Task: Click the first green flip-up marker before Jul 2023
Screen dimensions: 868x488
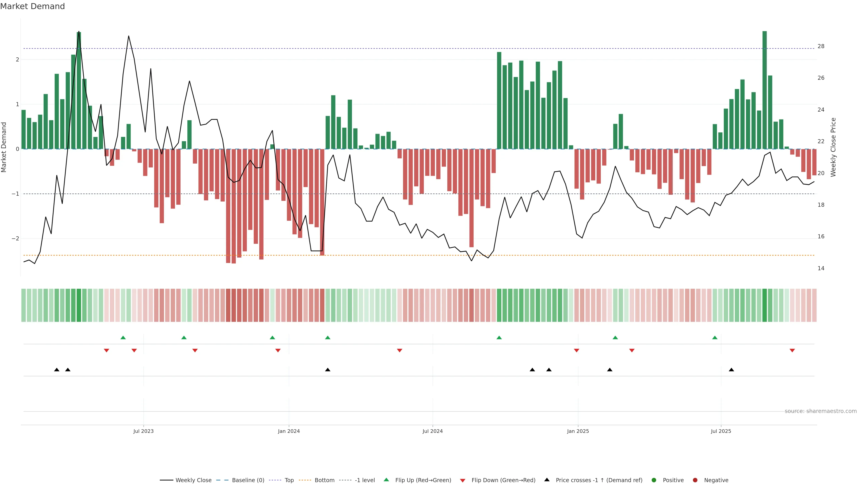Action: (123, 338)
